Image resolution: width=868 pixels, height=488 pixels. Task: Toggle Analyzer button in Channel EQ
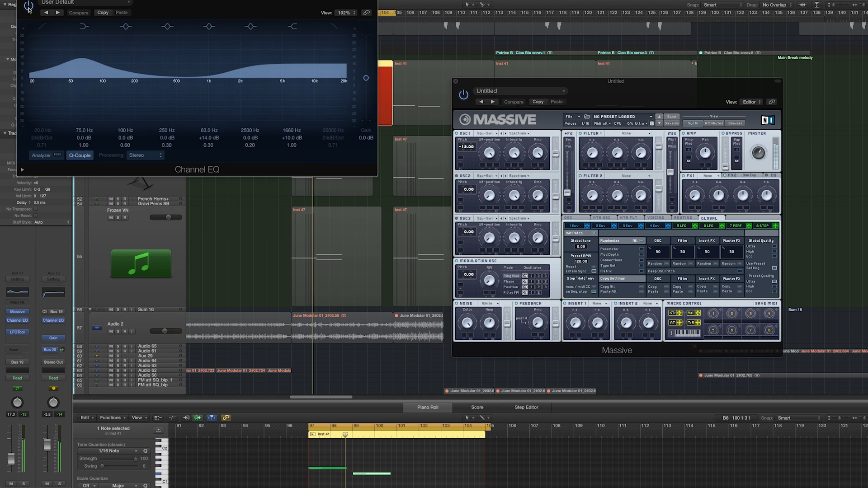[x=46, y=155]
